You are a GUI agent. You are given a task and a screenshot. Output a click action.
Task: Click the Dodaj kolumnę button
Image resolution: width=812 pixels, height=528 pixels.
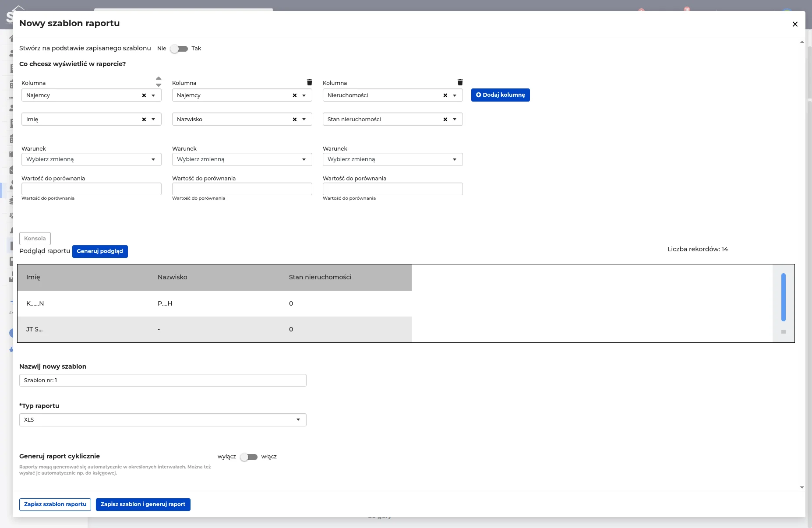click(500, 95)
